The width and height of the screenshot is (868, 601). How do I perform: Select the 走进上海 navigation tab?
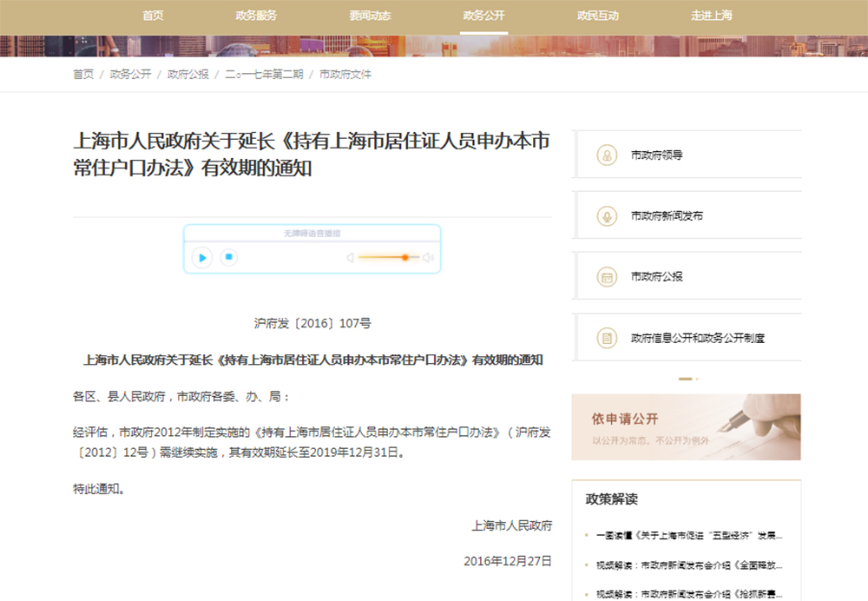pos(712,16)
